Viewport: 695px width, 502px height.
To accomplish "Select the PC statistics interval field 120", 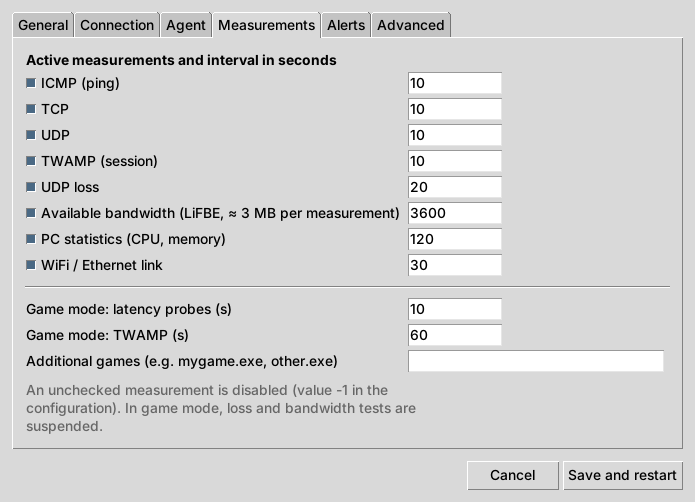I will pos(455,239).
